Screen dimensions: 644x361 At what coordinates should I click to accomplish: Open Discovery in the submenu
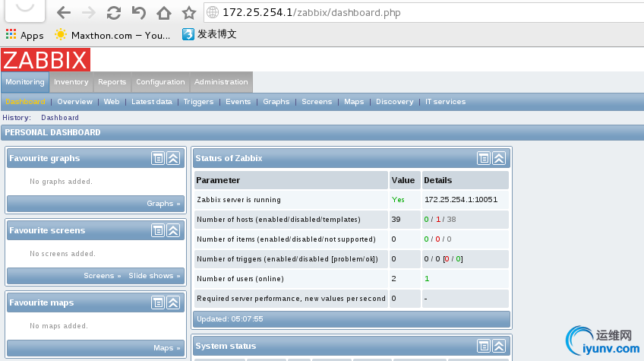[x=395, y=102]
